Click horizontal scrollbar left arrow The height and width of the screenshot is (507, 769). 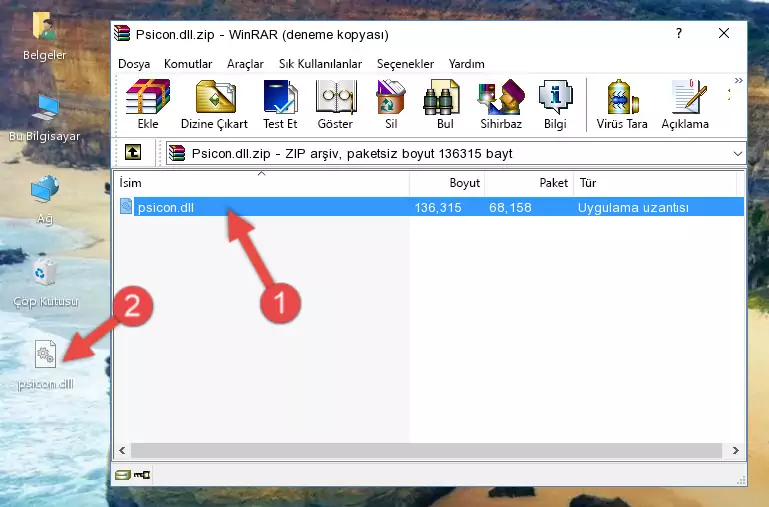(x=122, y=450)
